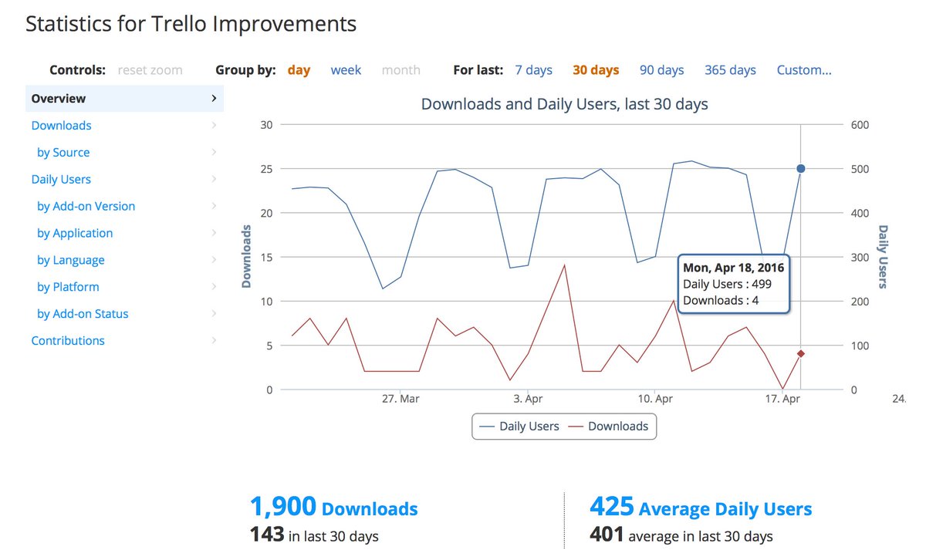Click the vertical Downloads axis title

point(247,257)
